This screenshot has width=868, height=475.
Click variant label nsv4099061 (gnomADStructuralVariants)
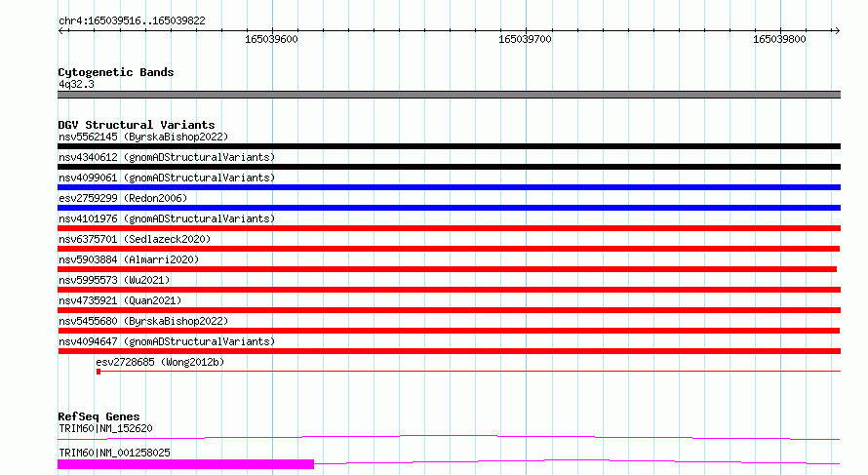[x=167, y=178]
